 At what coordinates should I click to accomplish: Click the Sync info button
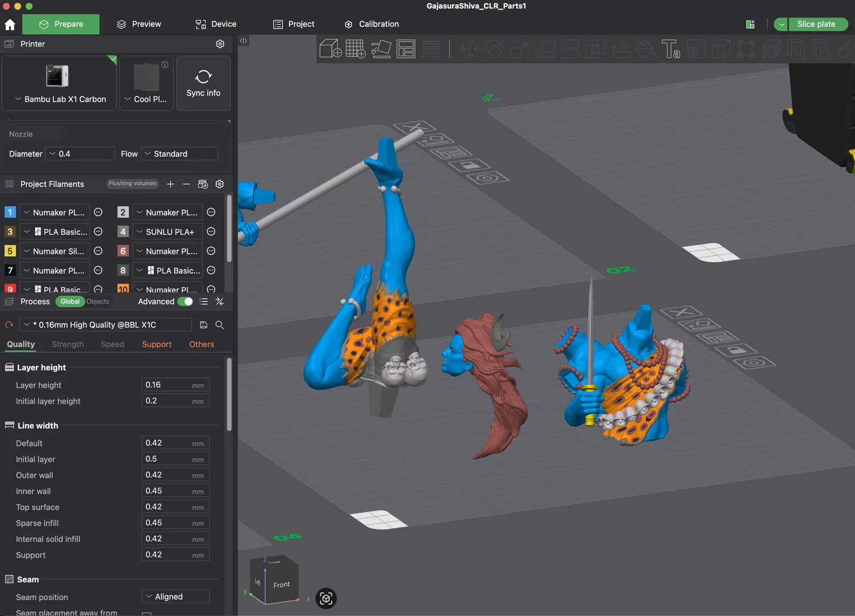point(204,83)
